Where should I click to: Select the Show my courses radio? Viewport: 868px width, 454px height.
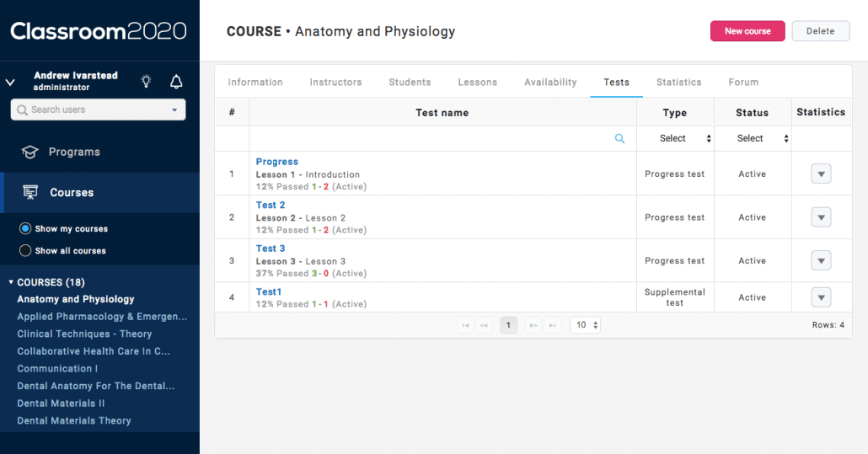coord(25,228)
